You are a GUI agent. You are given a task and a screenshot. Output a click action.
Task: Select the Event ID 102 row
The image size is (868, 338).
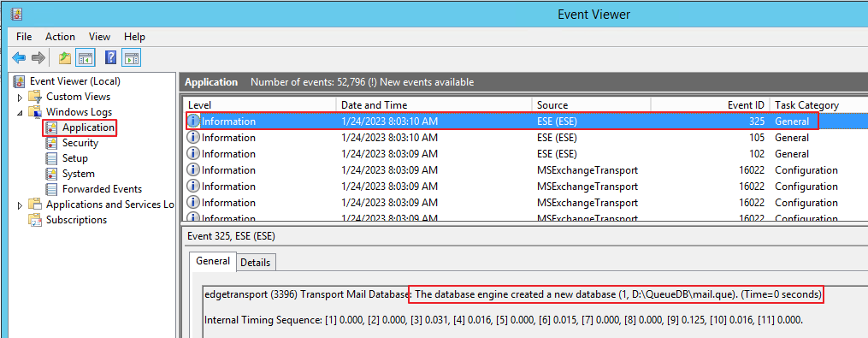[525, 153]
